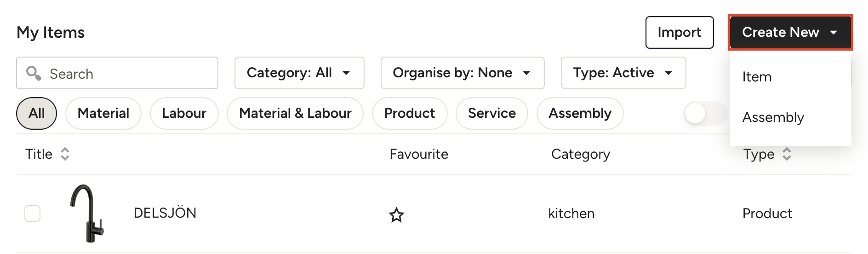The image size is (868, 254).
Task: Choose Item from Create New menu
Action: coord(757,77)
